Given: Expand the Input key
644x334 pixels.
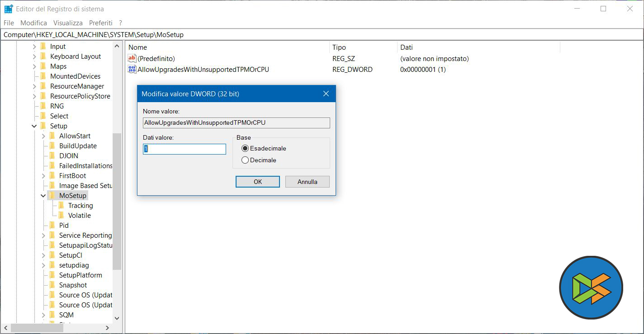Looking at the screenshot, I should tap(34, 47).
